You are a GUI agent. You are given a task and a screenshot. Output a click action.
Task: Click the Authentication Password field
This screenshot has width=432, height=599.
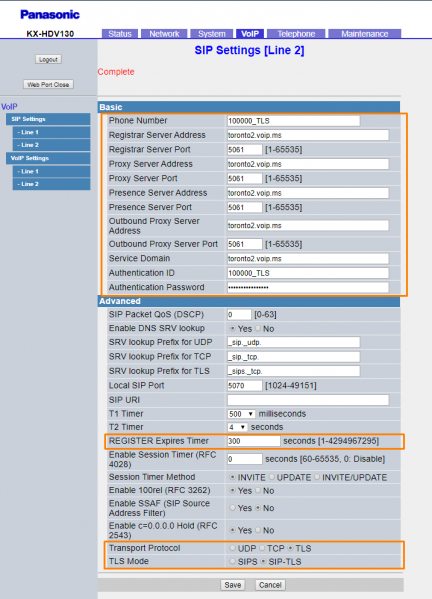tap(308, 287)
